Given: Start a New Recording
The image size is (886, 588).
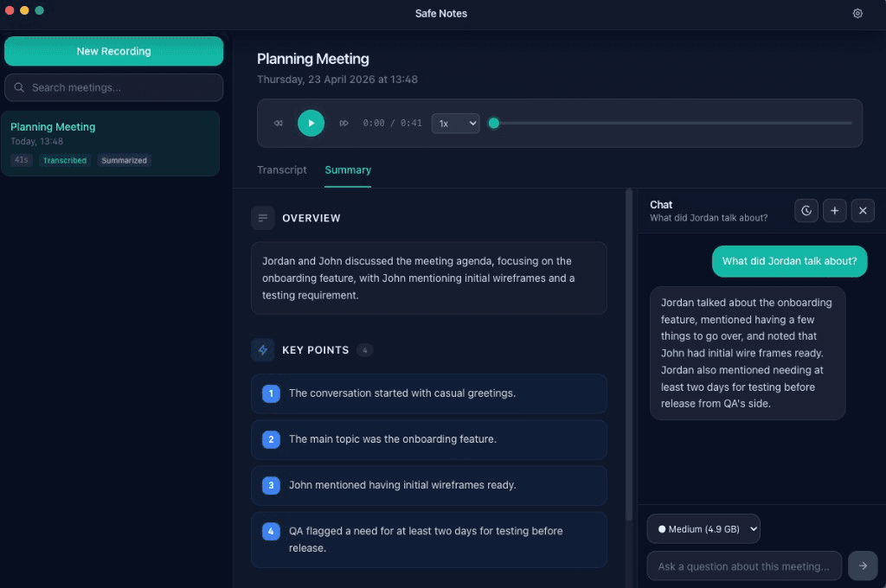Looking at the screenshot, I should click(x=113, y=51).
